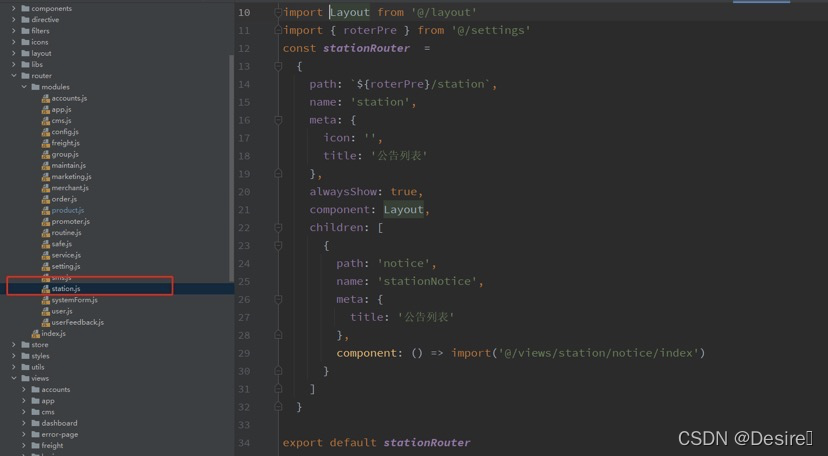The height and width of the screenshot is (456, 828).
Task: Click the marketing.js file icon
Action: pos(46,177)
